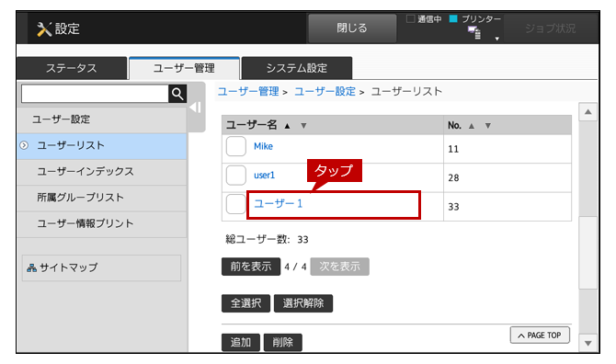Open ユーザー情報プリント menu item
This screenshot has height=364, width=616.
[x=102, y=223]
